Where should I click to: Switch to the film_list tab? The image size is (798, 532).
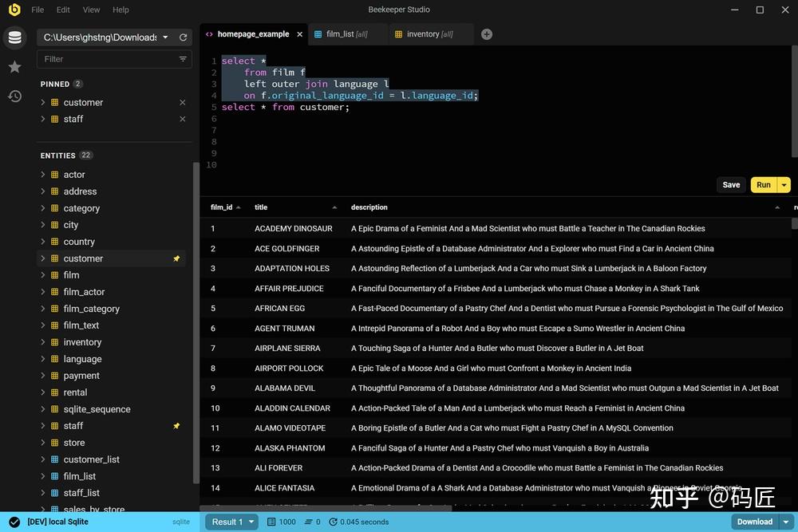[x=348, y=33]
